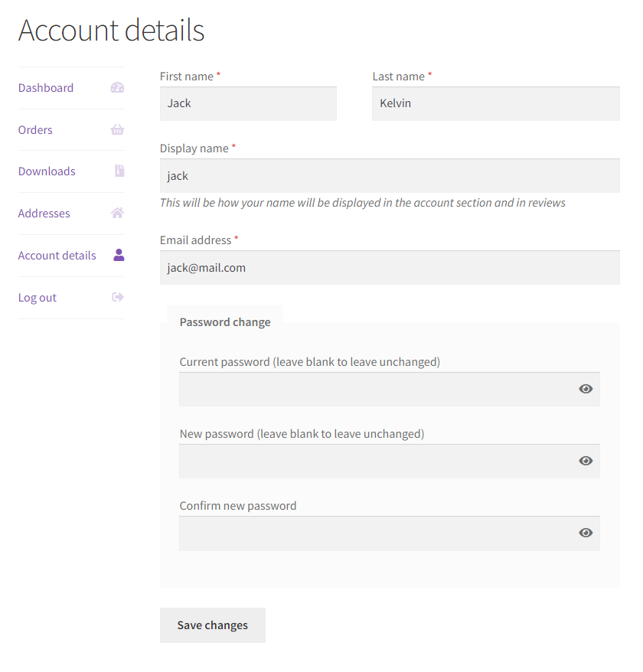The height and width of the screenshot is (672, 643).
Task: Click the Log out arrow icon
Action: point(118,297)
